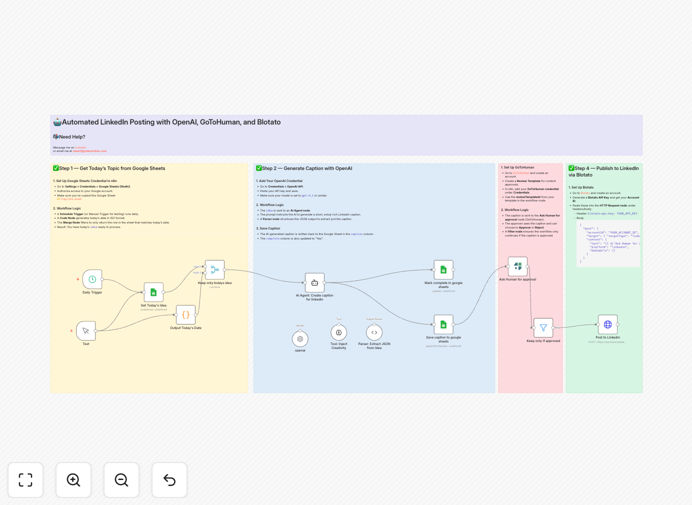Open the Output Today's Date code node
The width and height of the screenshot is (692, 505).
186,315
